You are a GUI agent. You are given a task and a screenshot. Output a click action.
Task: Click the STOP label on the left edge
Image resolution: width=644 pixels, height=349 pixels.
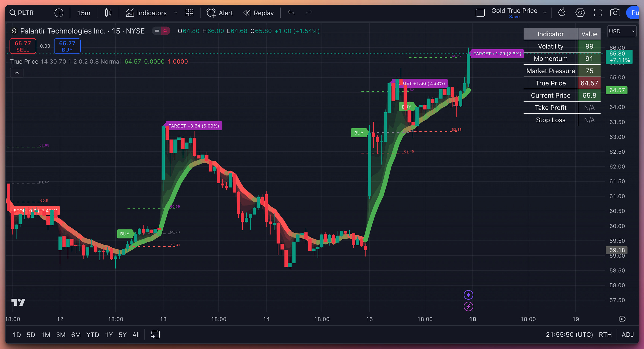tap(35, 211)
